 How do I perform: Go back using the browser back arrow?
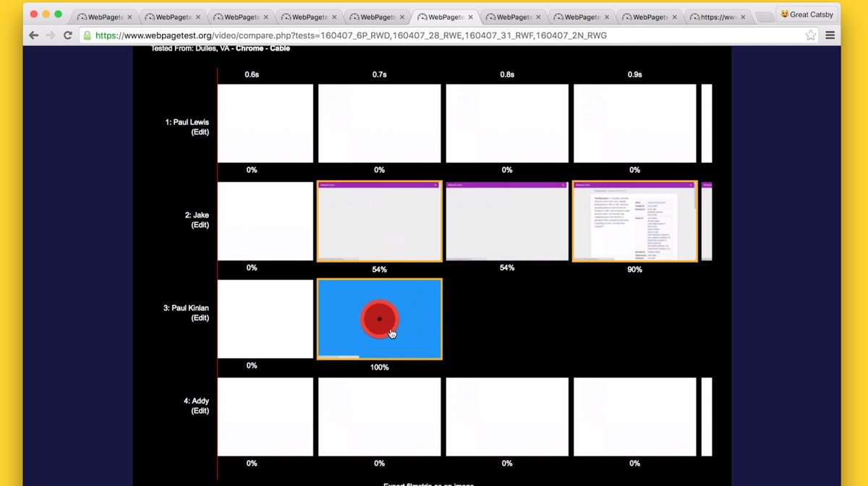click(34, 35)
